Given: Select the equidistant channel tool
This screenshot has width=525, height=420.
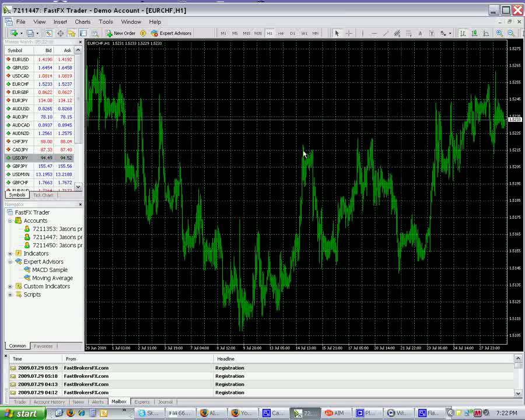Looking at the screenshot, I should pos(397,33).
